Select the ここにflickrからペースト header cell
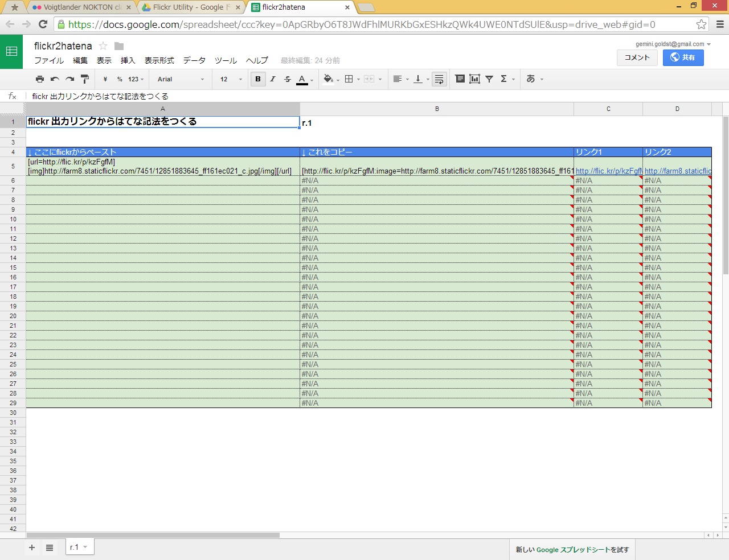This screenshot has width=729, height=560. (x=163, y=152)
